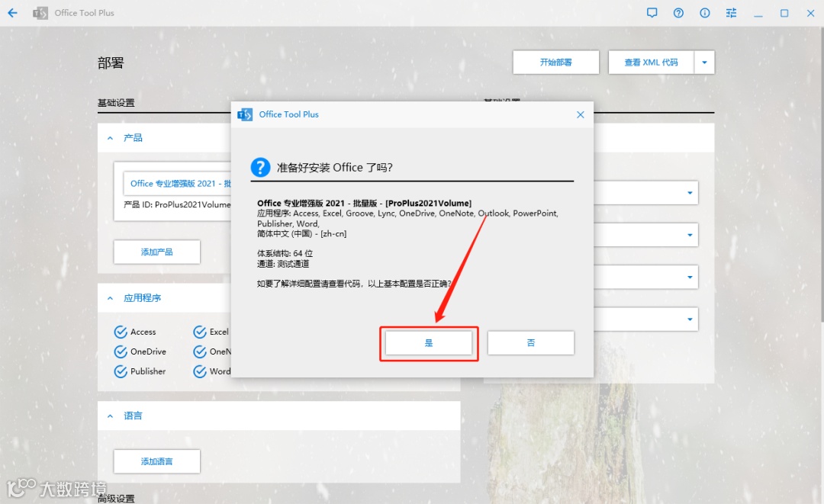The width and height of the screenshot is (824, 504).
Task: Go back with the left arrow icon
Action: (x=13, y=13)
